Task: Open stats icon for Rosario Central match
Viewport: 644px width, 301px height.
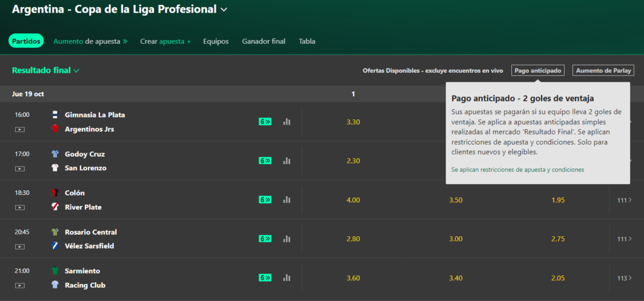Action: [x=287, y=239]
